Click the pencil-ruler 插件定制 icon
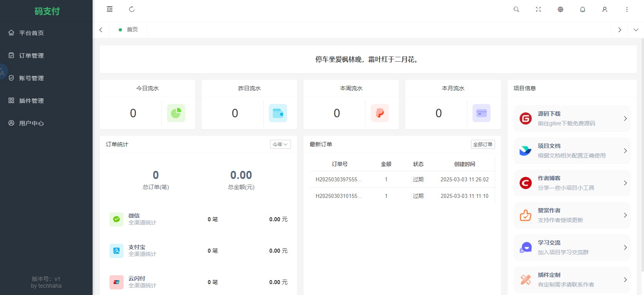 pos(525,280)
